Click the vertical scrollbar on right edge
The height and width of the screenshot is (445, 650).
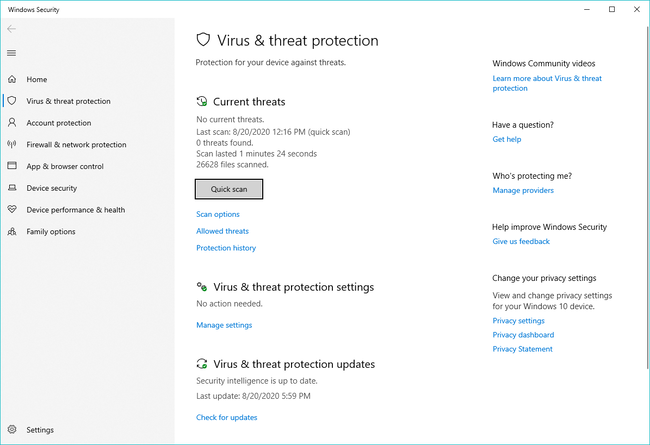click(x=648, y=197)
